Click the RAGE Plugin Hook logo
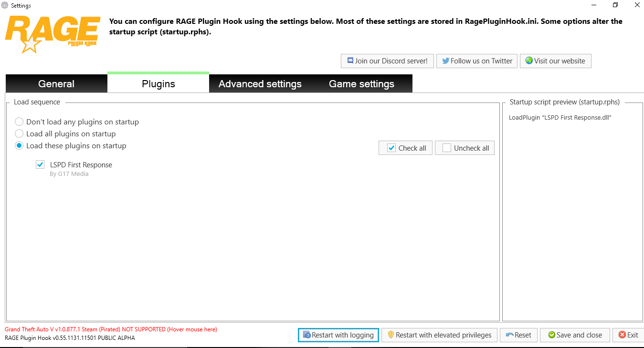The height and width of the screenshot is (348, 644). tap(53, 34)
